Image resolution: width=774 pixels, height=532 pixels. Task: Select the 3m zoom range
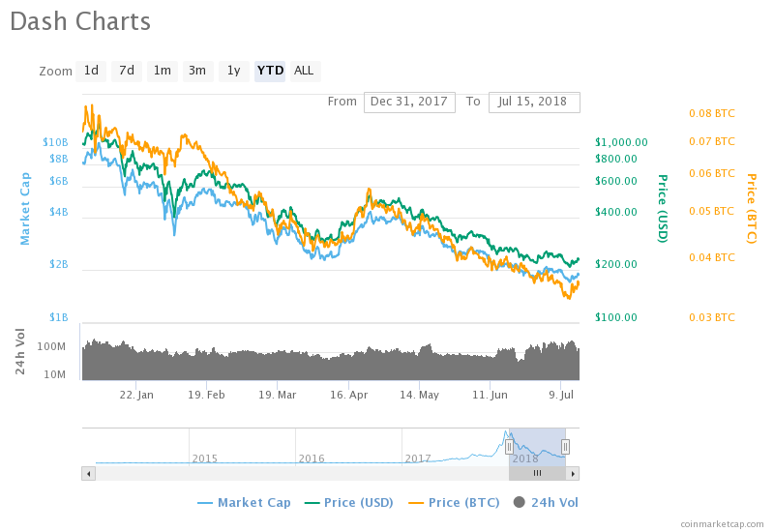pos(197,71)
